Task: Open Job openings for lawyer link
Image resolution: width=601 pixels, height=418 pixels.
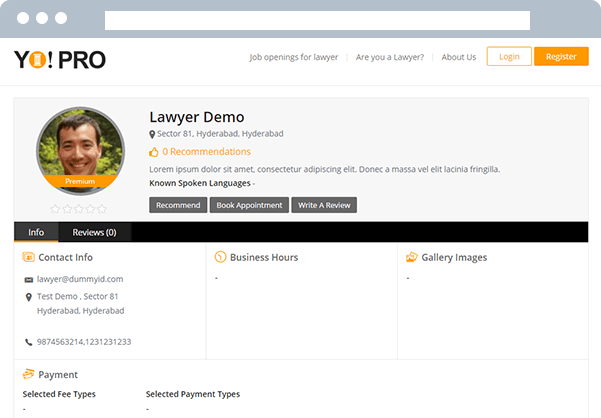Action: 293,57
